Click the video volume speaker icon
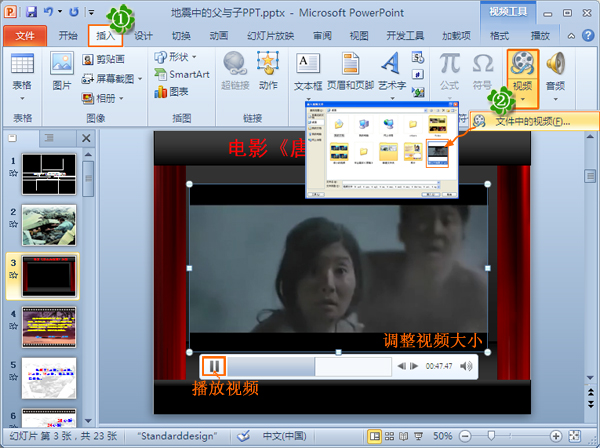Screen dimensions: 600x448 coord(466,366)
